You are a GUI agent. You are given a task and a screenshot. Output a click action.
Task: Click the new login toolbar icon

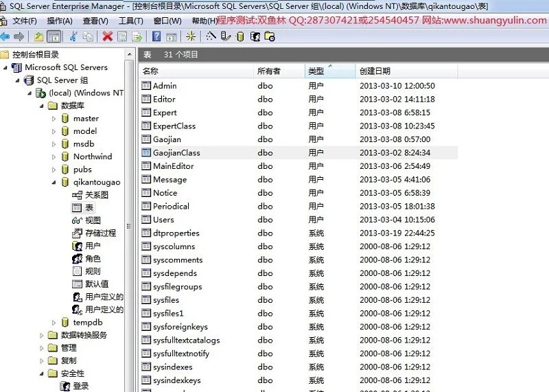coord(255,36)
